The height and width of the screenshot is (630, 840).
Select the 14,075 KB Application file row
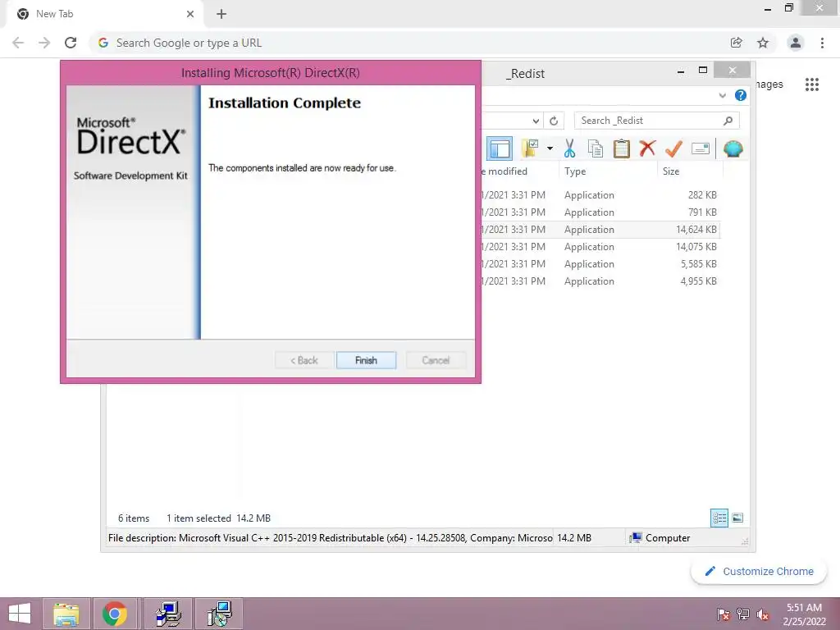(600, 246)
